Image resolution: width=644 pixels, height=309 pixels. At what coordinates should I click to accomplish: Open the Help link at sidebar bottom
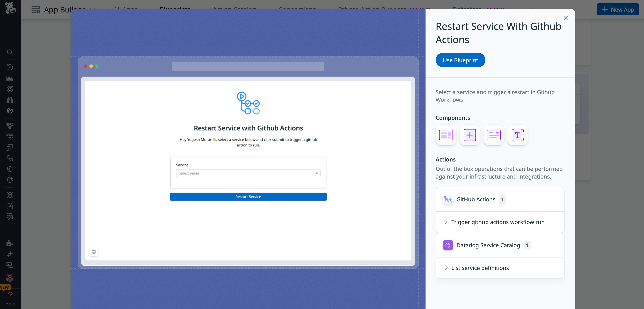coord(10,304)
